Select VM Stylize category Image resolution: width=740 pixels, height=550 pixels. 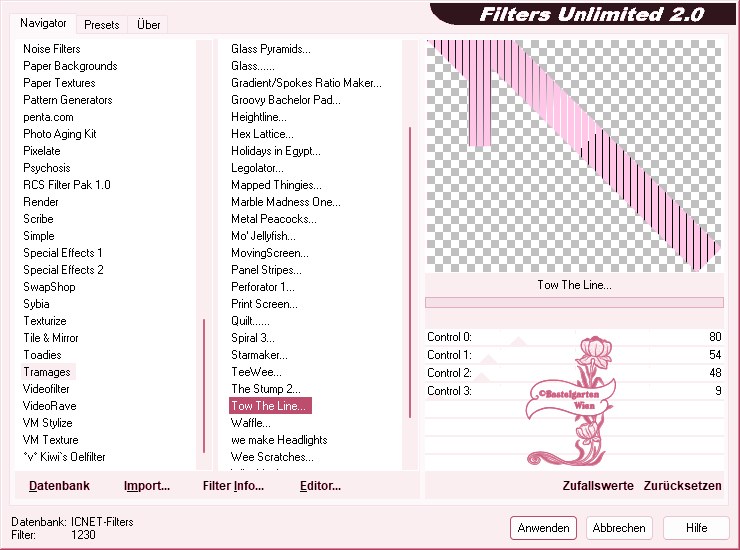pos(48,423)
